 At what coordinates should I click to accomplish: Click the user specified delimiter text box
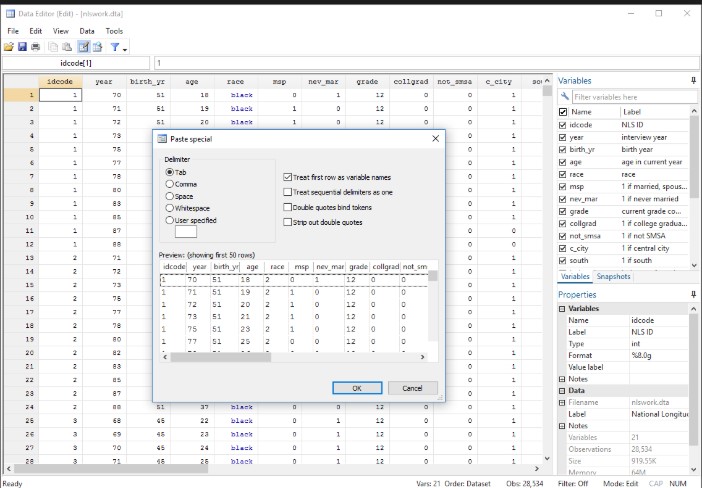[x=186, y=231]
